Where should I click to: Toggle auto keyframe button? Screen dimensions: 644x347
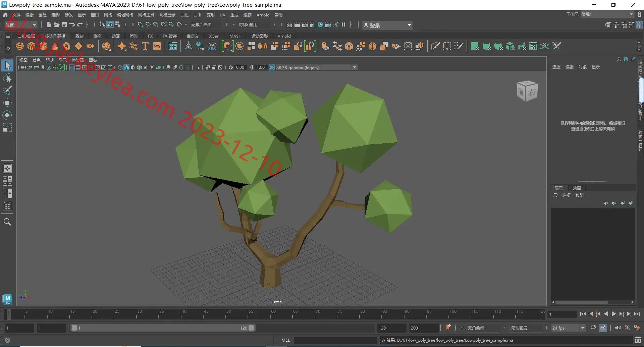(x=627, y=328)
